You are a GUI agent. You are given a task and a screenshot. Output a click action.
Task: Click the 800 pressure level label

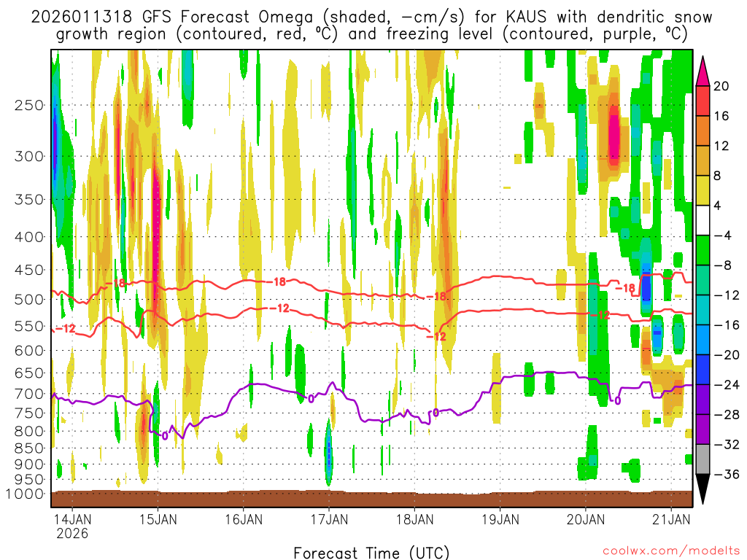[x=29, y=432]
